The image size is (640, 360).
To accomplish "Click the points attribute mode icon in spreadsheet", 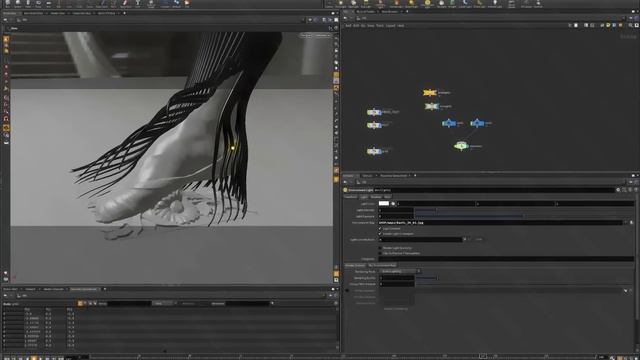I will click(80, 303).
